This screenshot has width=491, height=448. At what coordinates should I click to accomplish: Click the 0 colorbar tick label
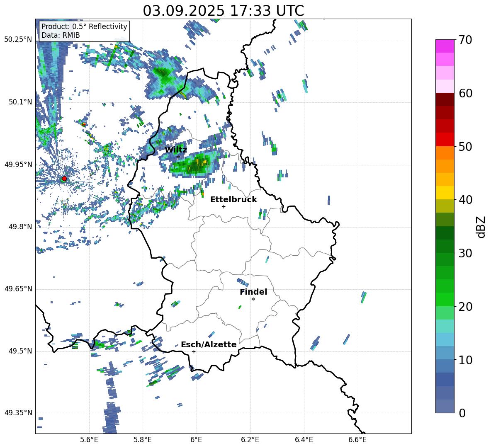pos(462,413)
